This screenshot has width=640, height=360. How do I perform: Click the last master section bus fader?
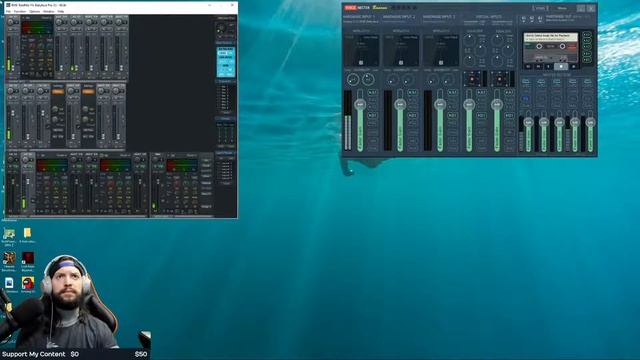(x=590, y=122)
